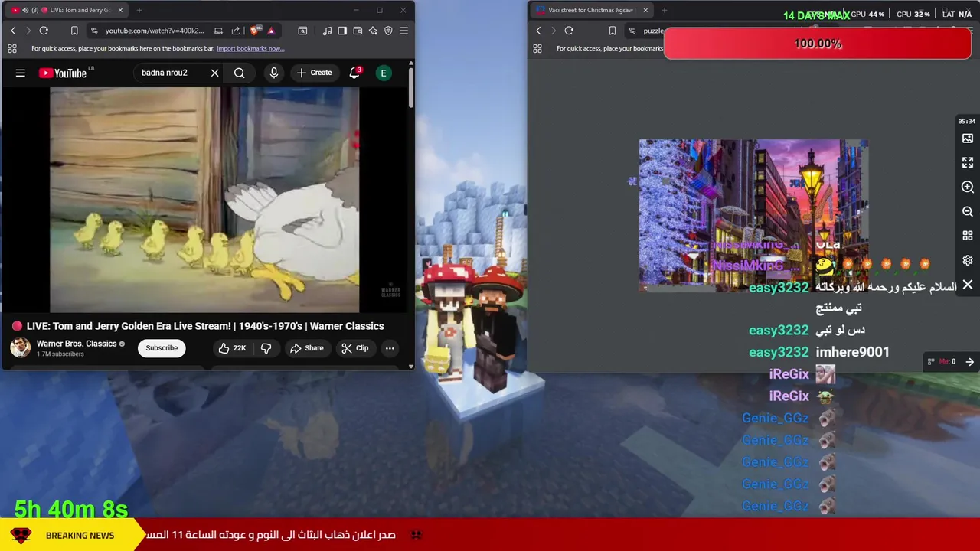Focus the YouTube search box
The image size is (980, 551).
[x=172, y=73]
